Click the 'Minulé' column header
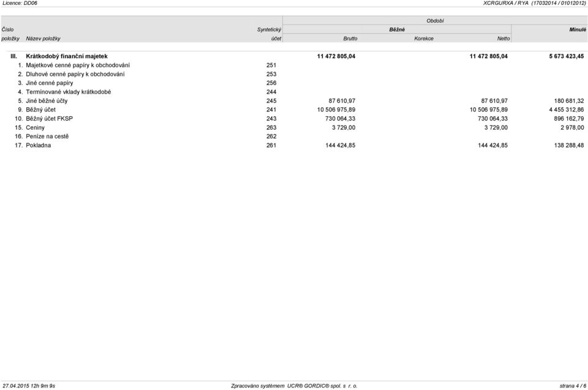 578,29
